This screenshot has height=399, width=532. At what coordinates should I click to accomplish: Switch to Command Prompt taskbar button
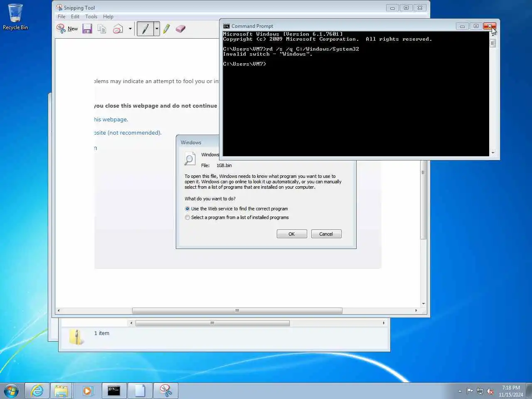(114, 391)
